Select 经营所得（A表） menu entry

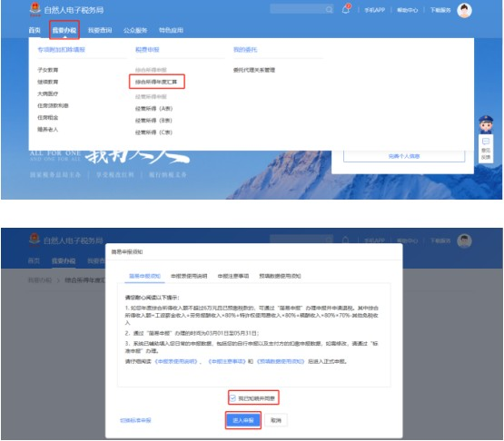pos(153,109)
